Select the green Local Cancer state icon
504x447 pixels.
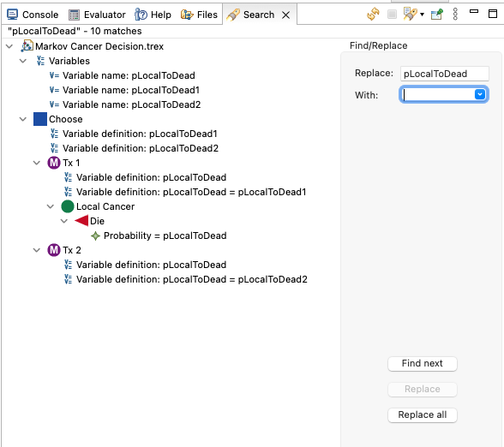(x=68, y=206)
